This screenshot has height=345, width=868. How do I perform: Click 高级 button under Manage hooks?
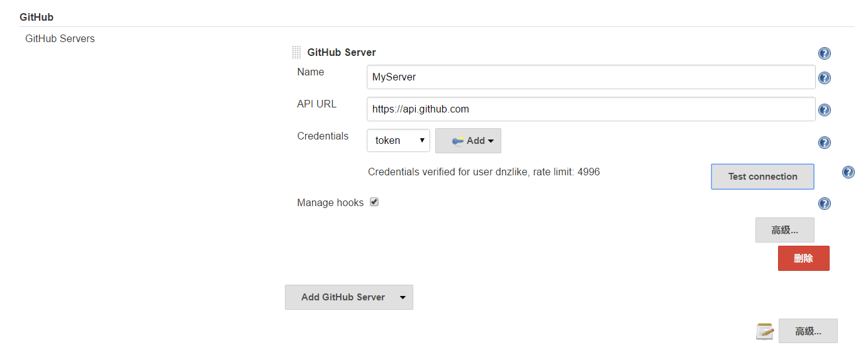784,230
